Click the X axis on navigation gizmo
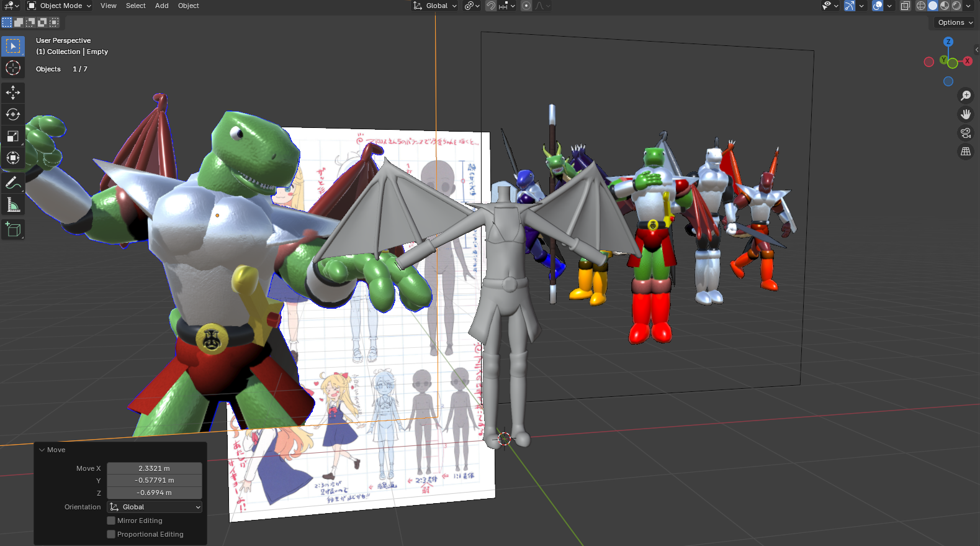Image resolution: width=980 pixels, height=546 pixels. tap(968, 61)
